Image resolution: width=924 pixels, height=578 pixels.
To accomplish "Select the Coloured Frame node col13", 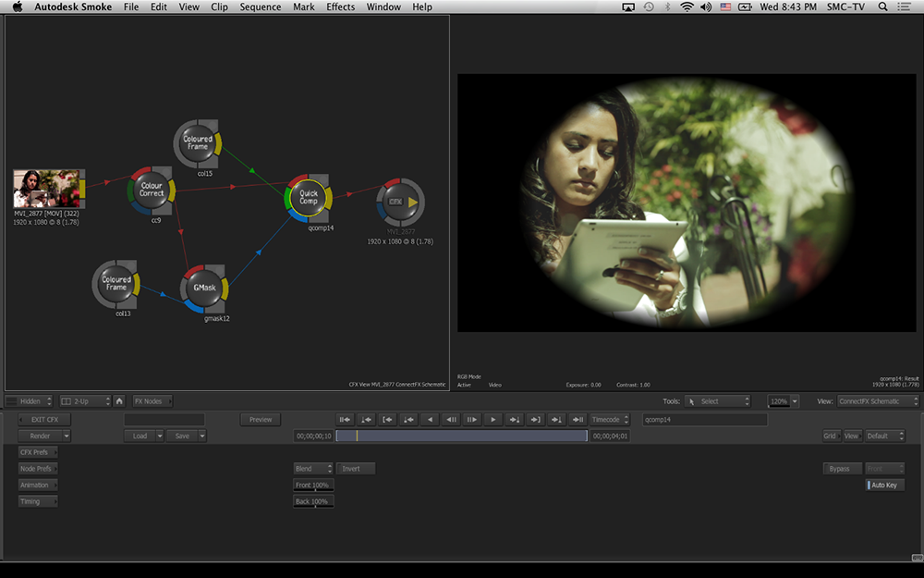I will pyautogui.click(x=116, y=284).
